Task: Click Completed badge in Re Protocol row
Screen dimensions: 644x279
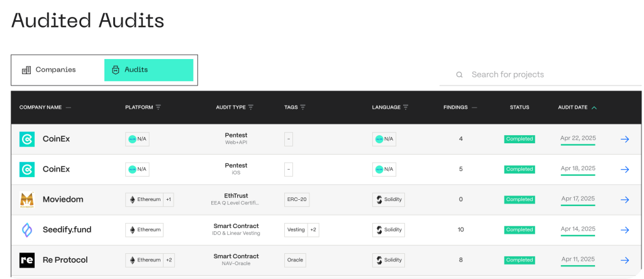Action: pyautogui.click(x=519, y=260)
